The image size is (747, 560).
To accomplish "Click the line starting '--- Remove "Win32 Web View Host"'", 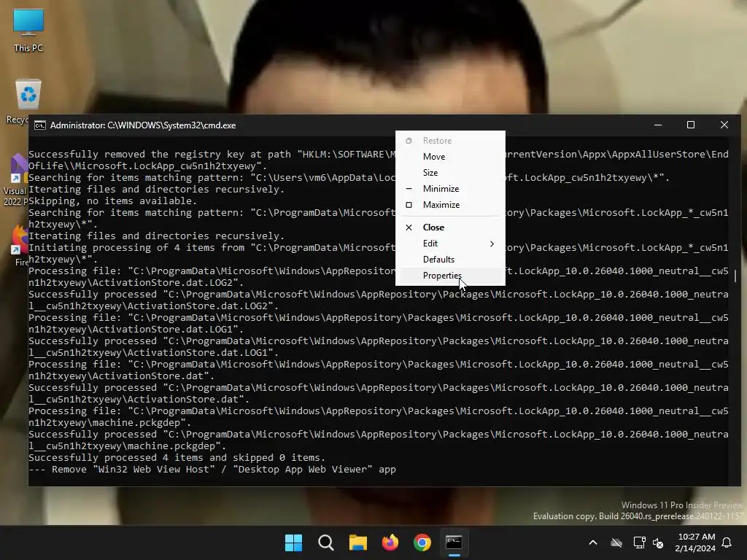I will click(x=212, y=470).
